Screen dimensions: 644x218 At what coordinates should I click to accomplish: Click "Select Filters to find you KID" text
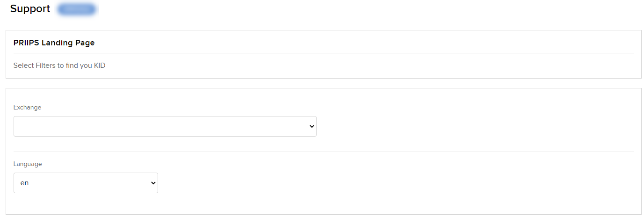[59, 65]
